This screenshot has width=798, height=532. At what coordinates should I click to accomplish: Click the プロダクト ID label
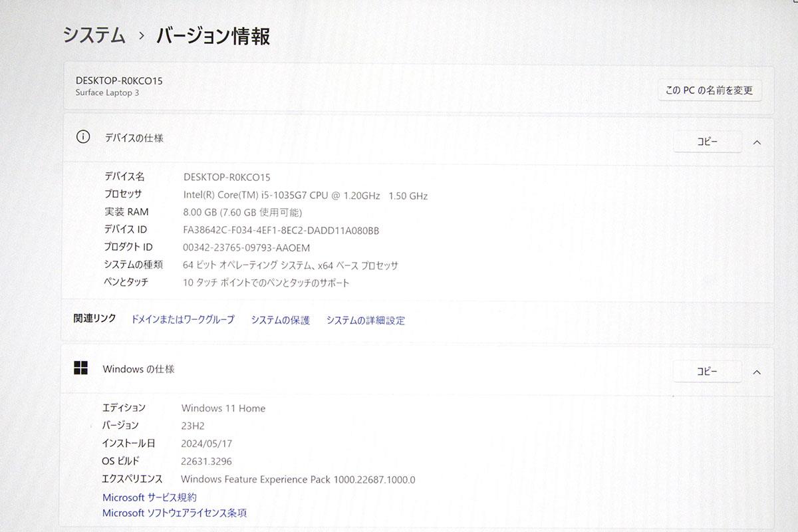pyautogui.click(x=128, y=247)
